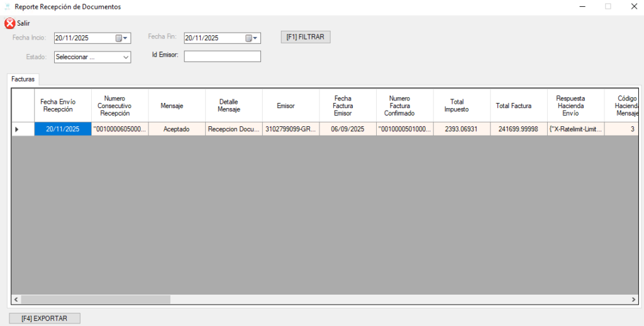Maximize the Reporte Recepción window
The width and height of the screenshot is (644, 326).
coord(608,7)
